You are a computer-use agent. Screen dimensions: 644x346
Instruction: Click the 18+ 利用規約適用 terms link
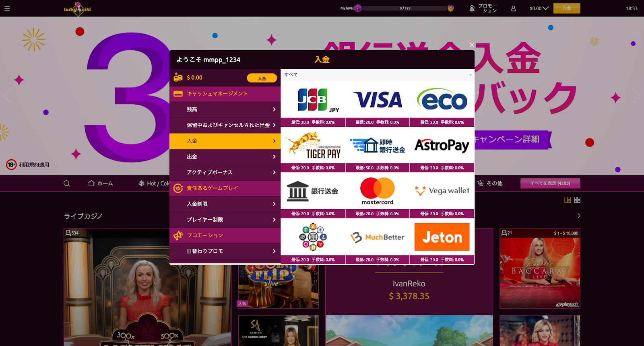click(28, 165)
